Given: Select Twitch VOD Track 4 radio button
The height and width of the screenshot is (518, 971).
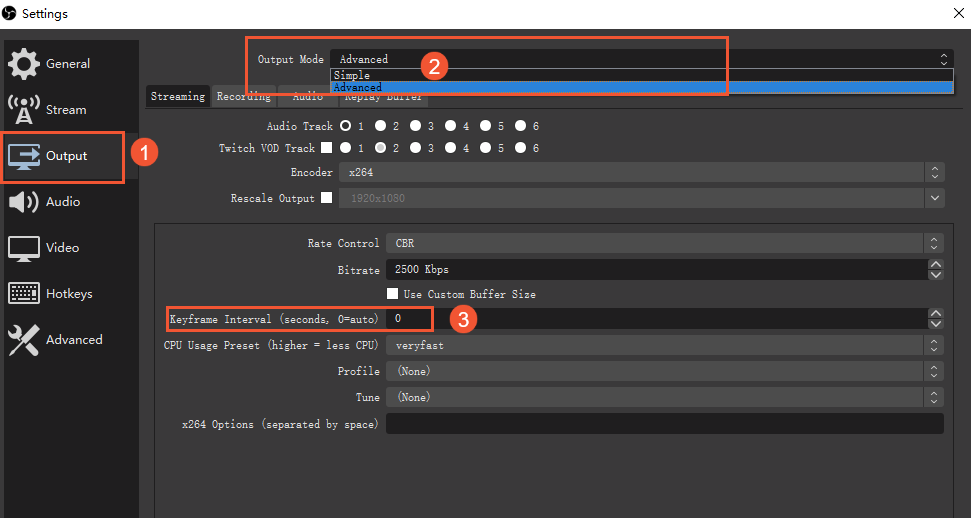Looking at the screenshot, I should click(451, 147).
